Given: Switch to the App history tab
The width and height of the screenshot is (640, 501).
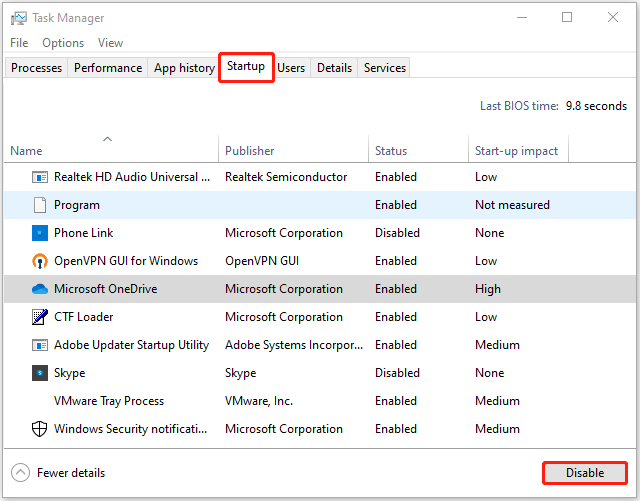Looking at the screenshot, I should click(x=184, y=68).
